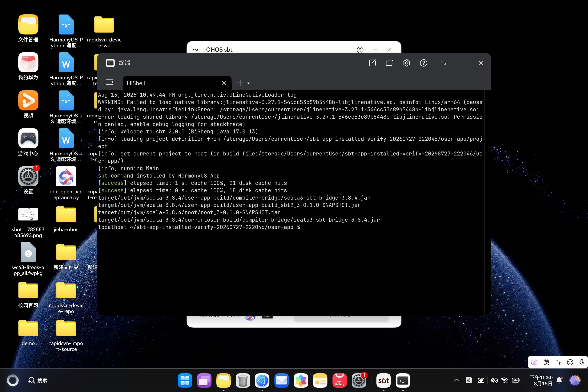The image size is (588, 392).
Task: Open terminal help question mark
Action: point(423,63)
